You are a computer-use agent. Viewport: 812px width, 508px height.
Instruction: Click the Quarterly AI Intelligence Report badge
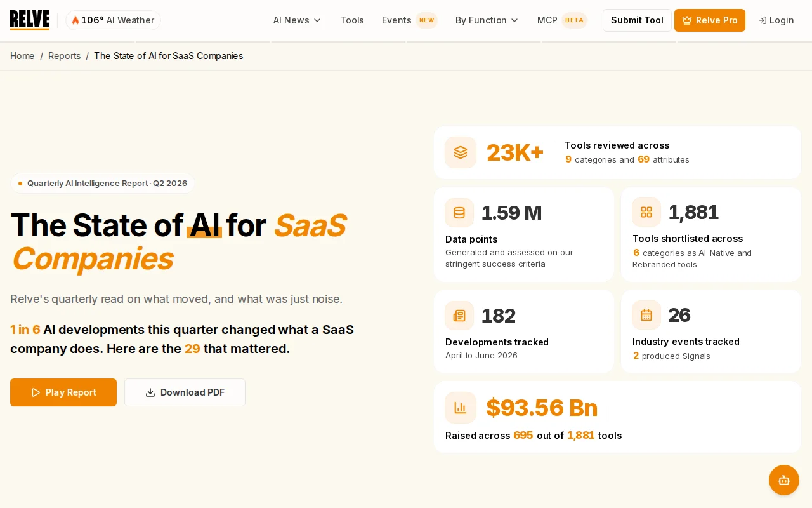[103, 184]
